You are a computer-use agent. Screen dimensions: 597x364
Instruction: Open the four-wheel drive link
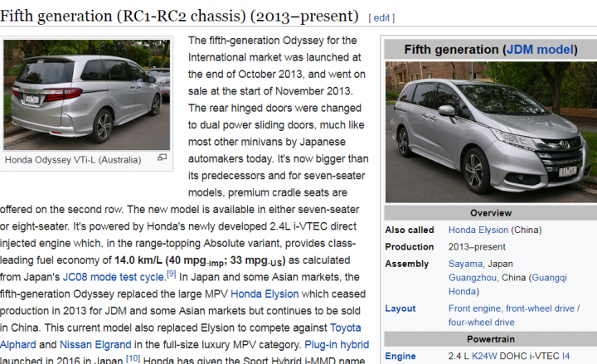point(481,322)
